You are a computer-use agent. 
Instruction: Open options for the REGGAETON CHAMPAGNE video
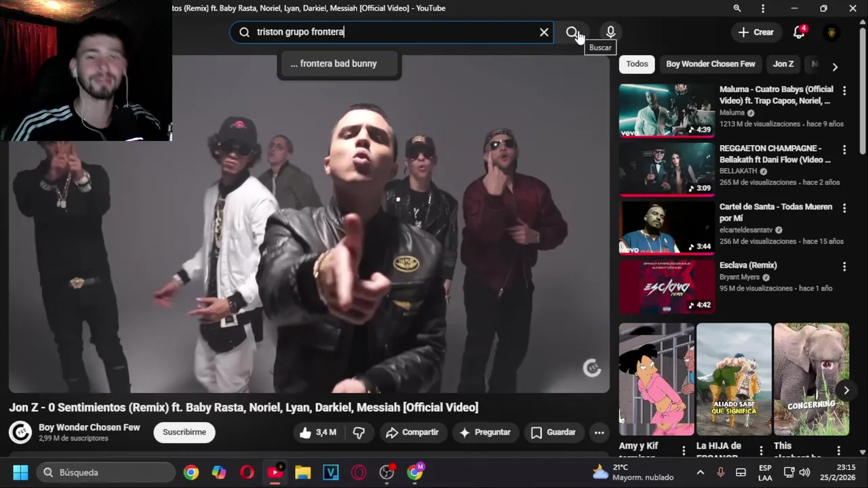pos(844,149)
